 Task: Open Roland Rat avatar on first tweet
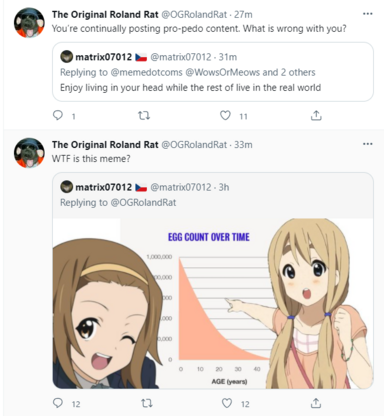pyautogui.click(x=29, y=22)
